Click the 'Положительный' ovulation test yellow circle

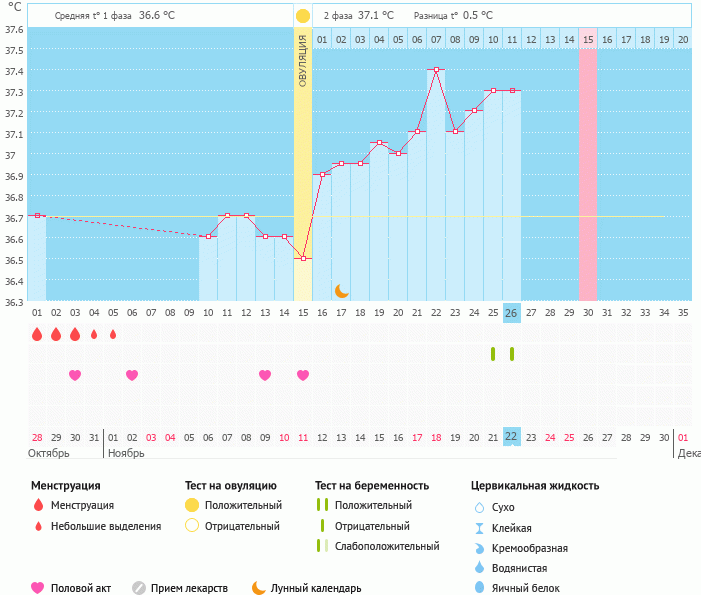(x=192, y=506)
